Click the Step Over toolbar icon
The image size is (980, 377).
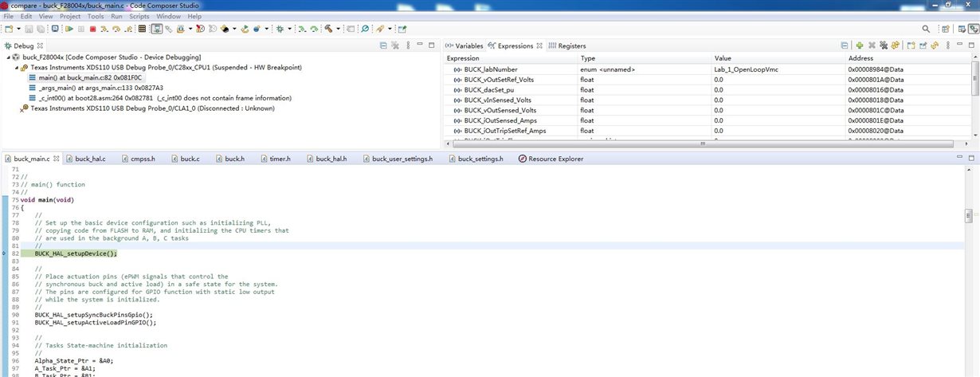point(116,29)
